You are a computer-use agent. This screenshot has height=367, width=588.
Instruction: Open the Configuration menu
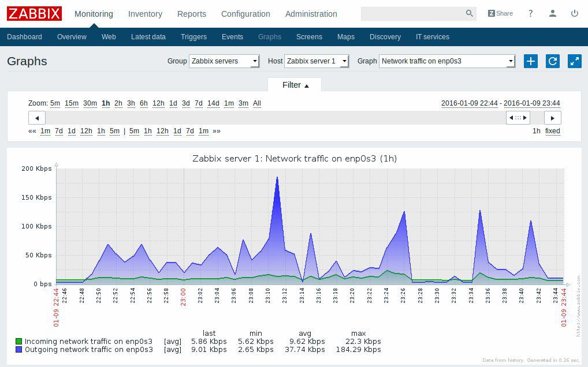coord(245,14)
